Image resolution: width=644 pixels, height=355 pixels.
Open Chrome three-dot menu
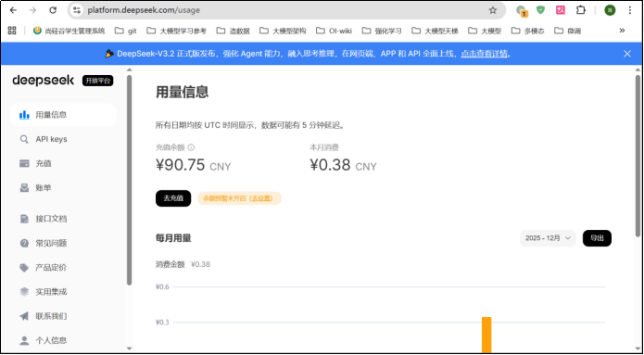tap(629, 10)
